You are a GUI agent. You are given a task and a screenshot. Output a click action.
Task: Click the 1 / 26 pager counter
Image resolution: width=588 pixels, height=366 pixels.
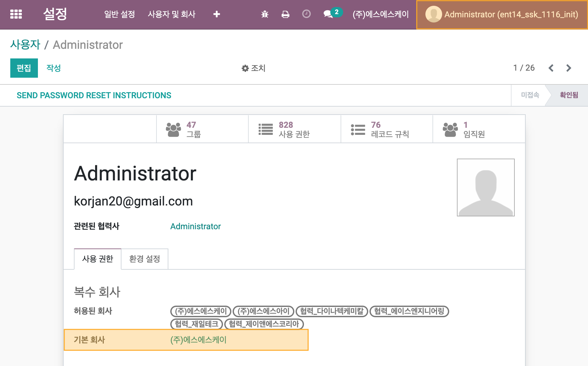(524, 68)
